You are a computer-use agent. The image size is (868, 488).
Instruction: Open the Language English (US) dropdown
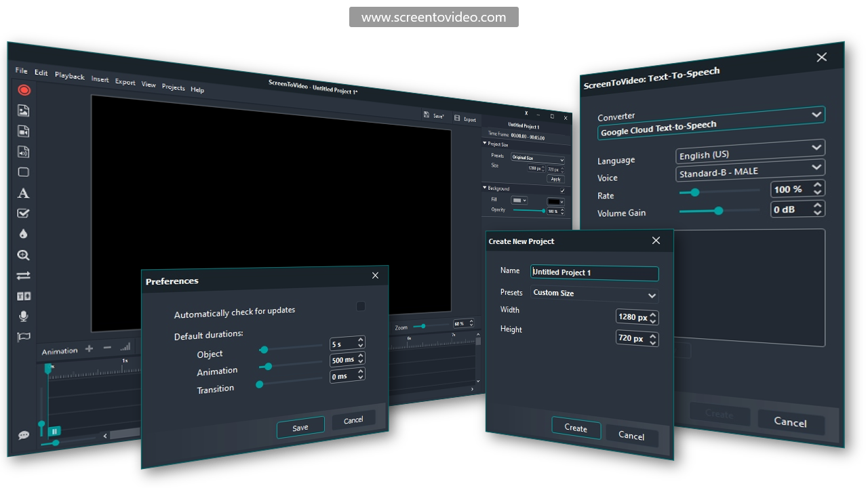[x=750, y=150]
